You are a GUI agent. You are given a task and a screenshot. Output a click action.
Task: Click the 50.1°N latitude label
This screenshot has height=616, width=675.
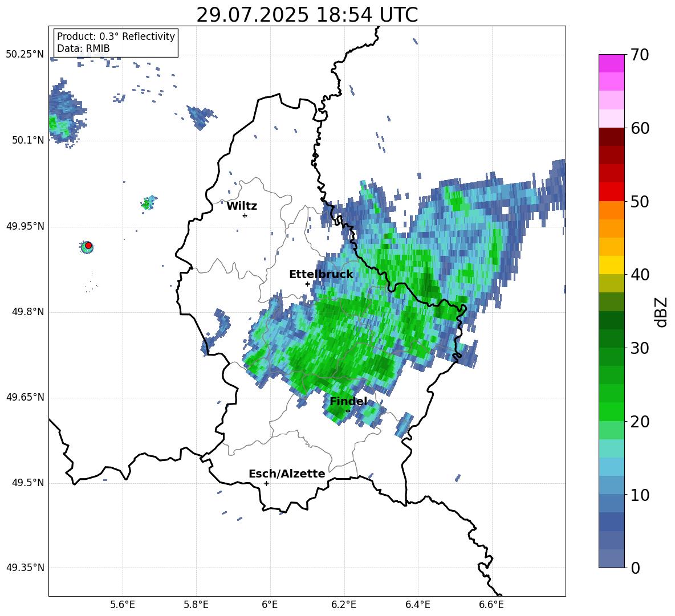pos(28,140)
